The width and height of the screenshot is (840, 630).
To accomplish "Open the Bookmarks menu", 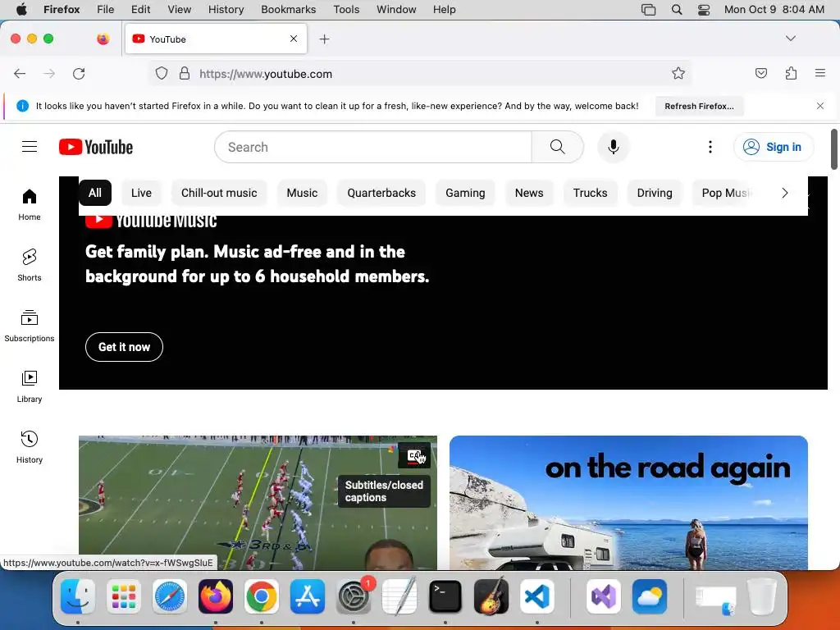I will [x=288, y=9].
